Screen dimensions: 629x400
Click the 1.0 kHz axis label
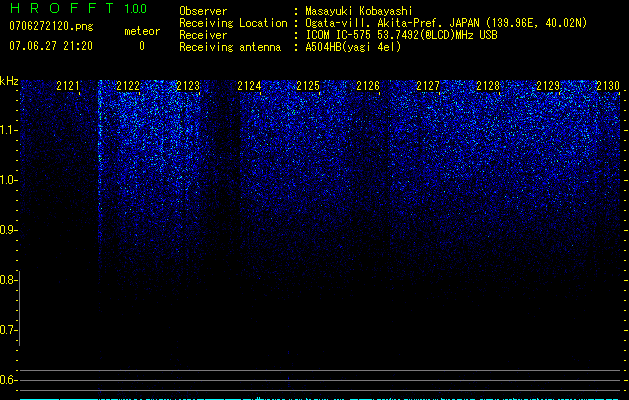(x=8, y=180)
